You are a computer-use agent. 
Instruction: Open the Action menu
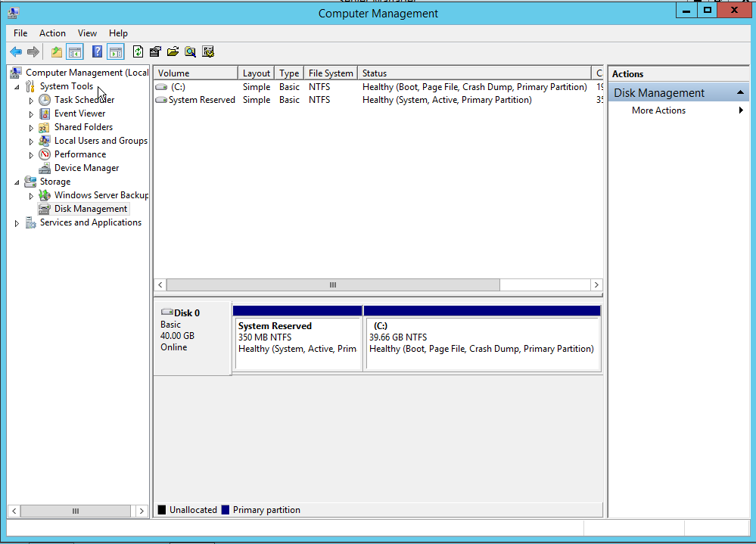(x=52, y=33)
